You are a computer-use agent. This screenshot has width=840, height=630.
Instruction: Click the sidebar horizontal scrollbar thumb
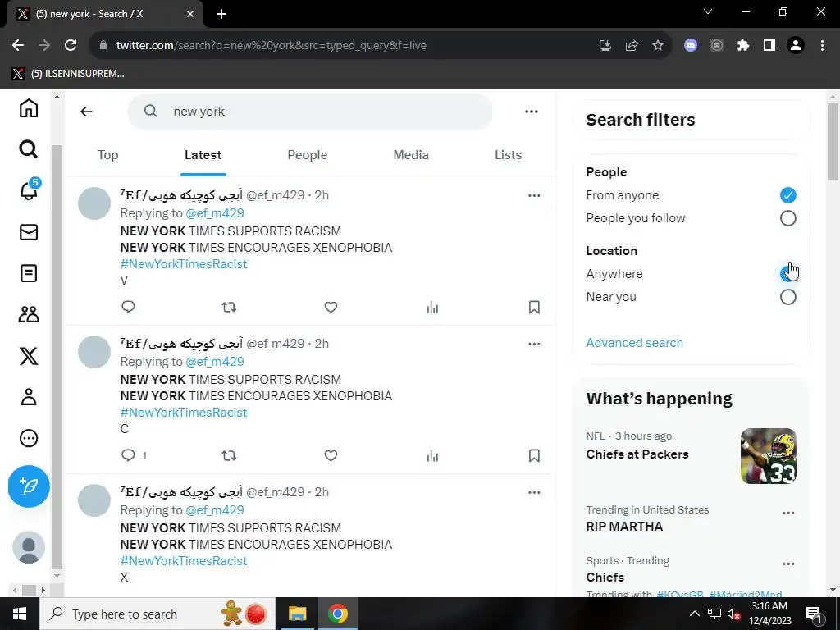point(29,590)
